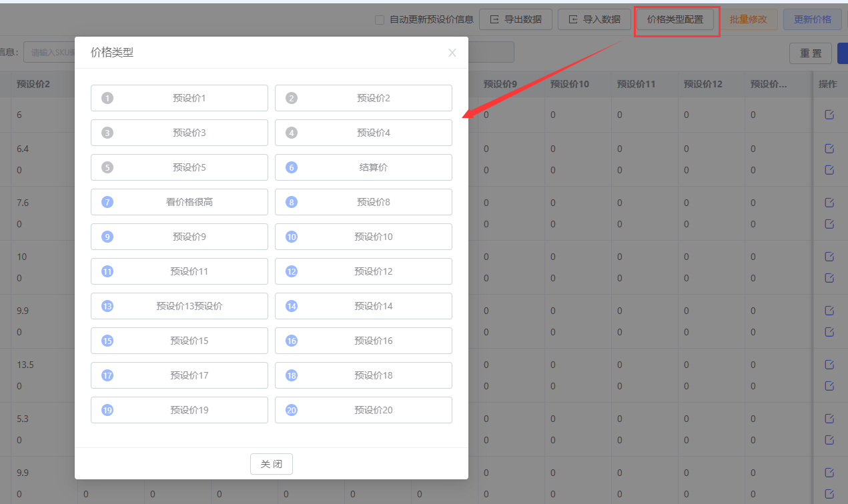The height and width of the screenshot is (504, 848).
Task: Select the 预设价3 price type field
Action: coord(179,133)
